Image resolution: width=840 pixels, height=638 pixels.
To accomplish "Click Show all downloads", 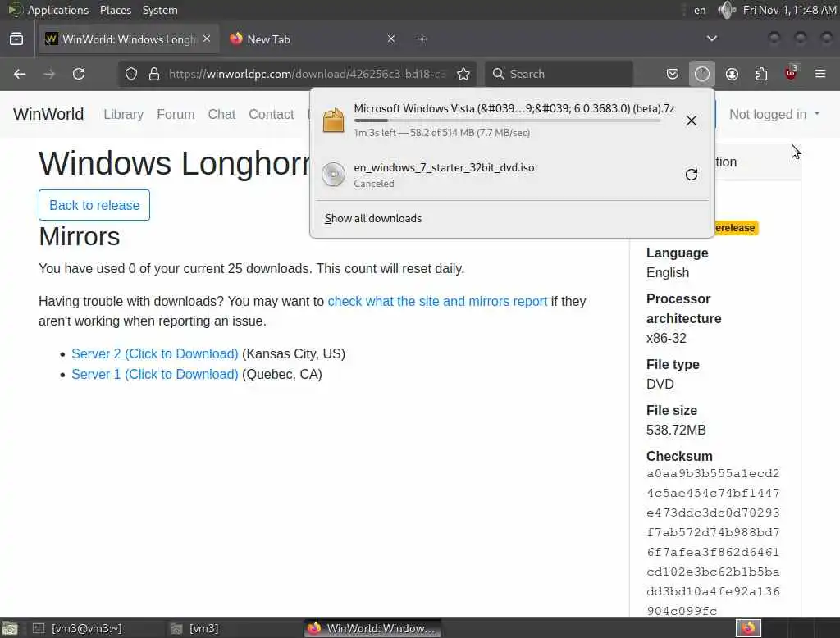I will (x=373, y=219).
